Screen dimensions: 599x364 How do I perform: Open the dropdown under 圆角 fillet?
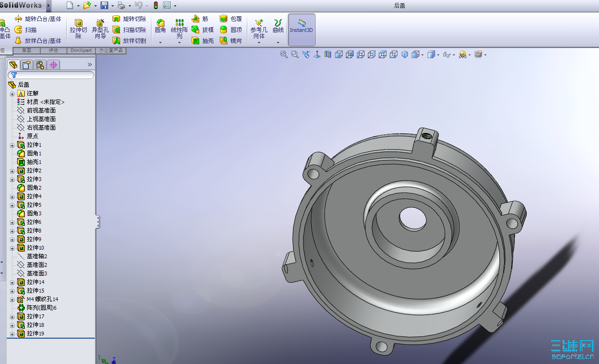(161, 42)
